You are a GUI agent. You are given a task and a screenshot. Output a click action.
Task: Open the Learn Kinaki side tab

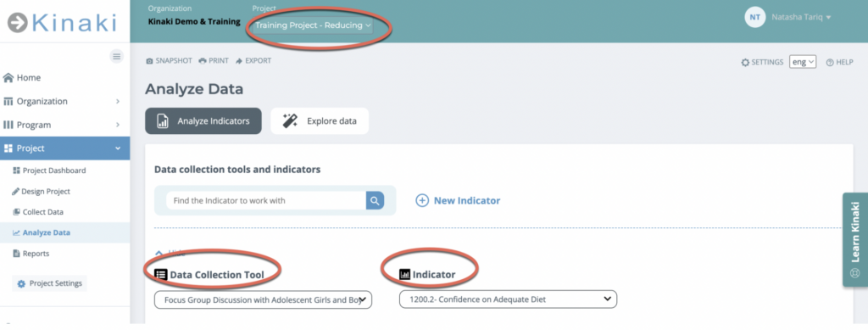pos(854,239)
